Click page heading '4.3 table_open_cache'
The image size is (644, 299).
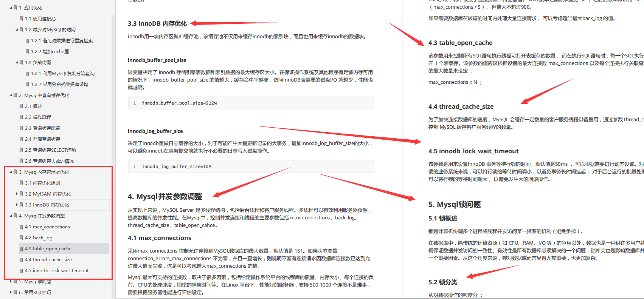pyautogui.click(x=460, y=43)
